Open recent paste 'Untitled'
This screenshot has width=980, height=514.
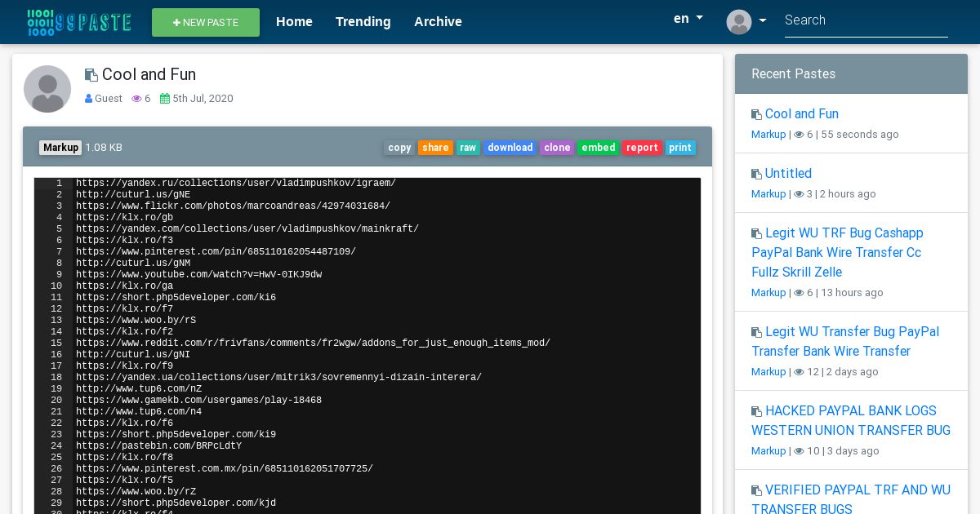click(x=788, y=174)
